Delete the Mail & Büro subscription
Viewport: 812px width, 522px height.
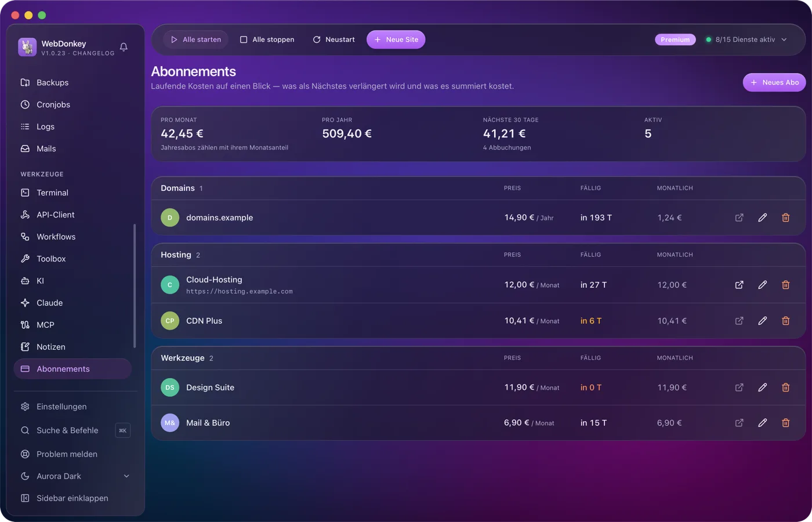tap(786, 423)
